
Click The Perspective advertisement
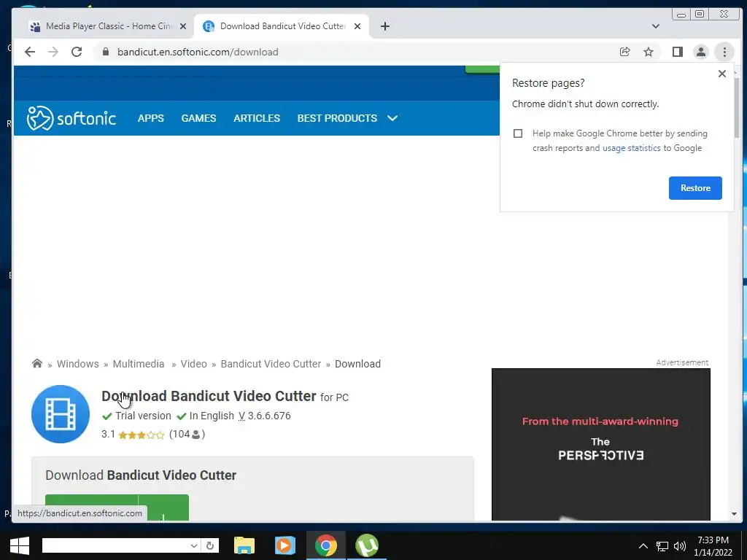601,444
